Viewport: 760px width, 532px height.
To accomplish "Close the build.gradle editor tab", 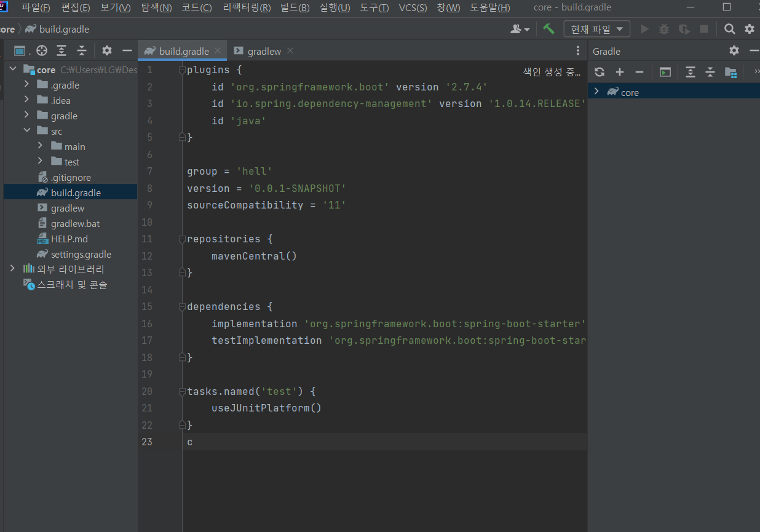I will [218, 50].
